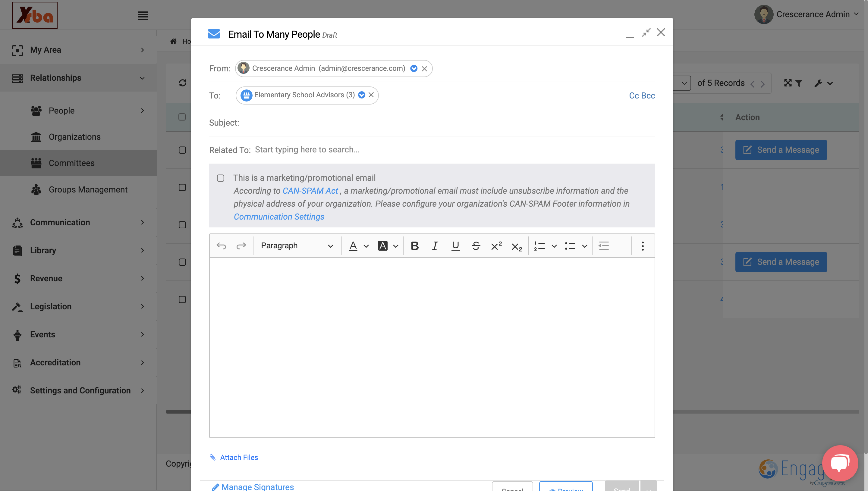Click inside the email body editor
The image size is (868, 491).
click(432, 347)
